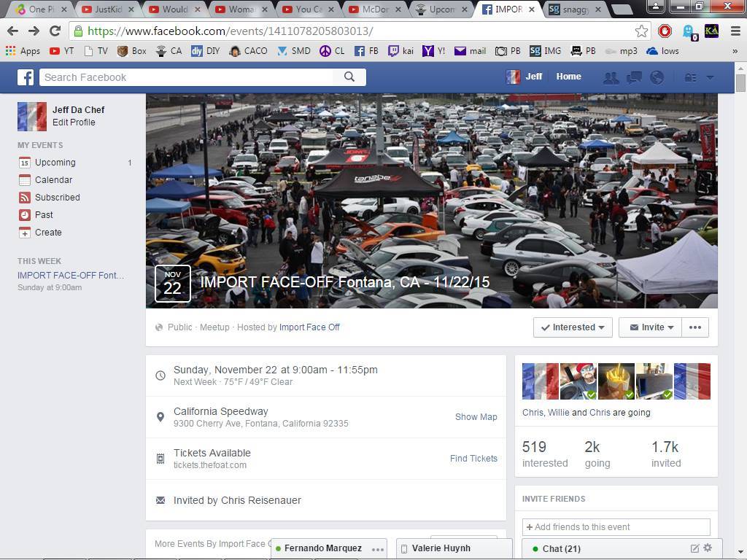Open Subscribed events in sidebar
Screen dimensions: 747x560
click(x=49, y=197)
